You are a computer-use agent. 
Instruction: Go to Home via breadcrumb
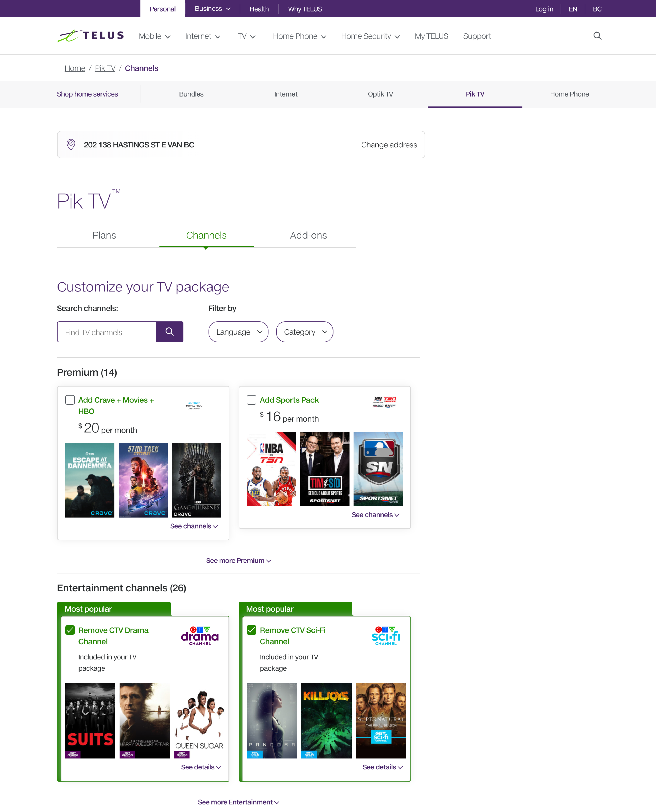click(x=75, y=68)
